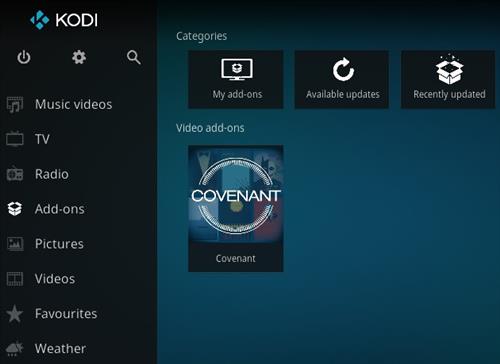This screenshot has width=500, height=364.
Task: Open the Videos menu entry
Action: click(55, 279)
